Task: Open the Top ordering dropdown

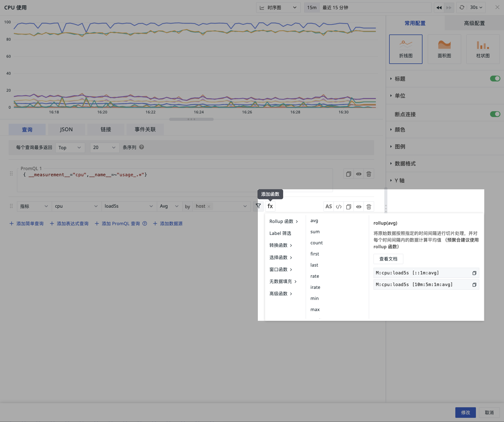Action: tap(70, 147)
